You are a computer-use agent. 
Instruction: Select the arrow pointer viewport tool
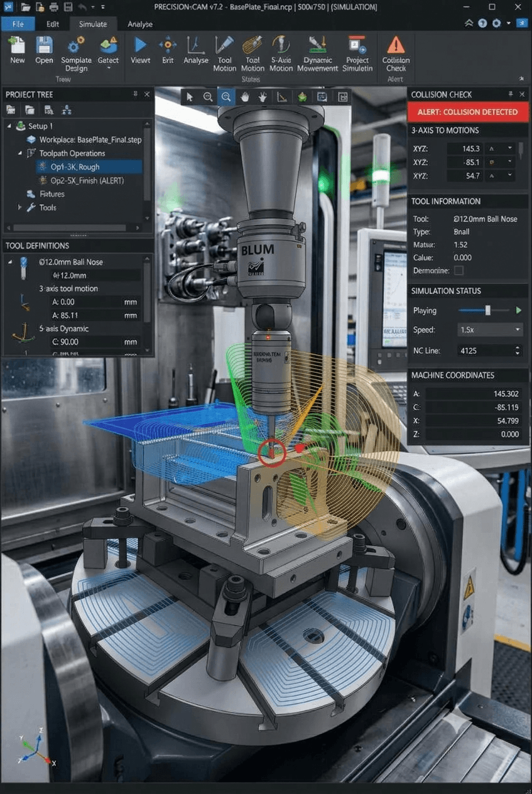tap(190, 97)
